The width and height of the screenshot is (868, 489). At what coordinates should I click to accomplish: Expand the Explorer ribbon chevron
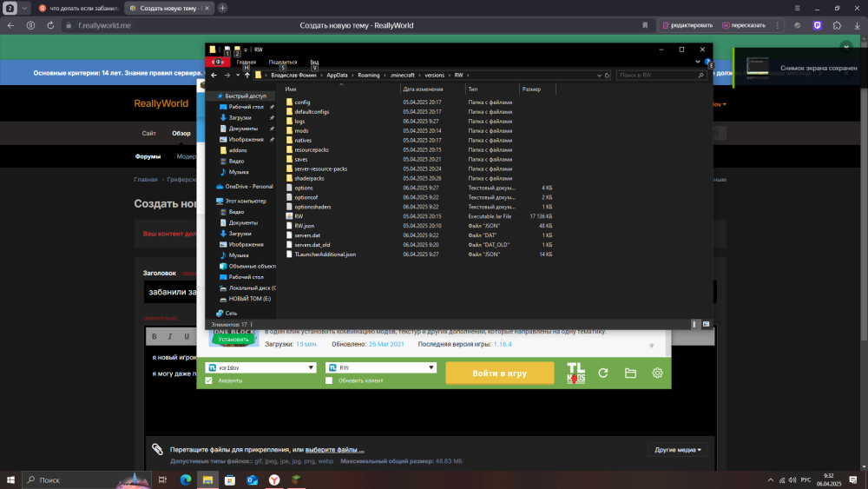698,62
